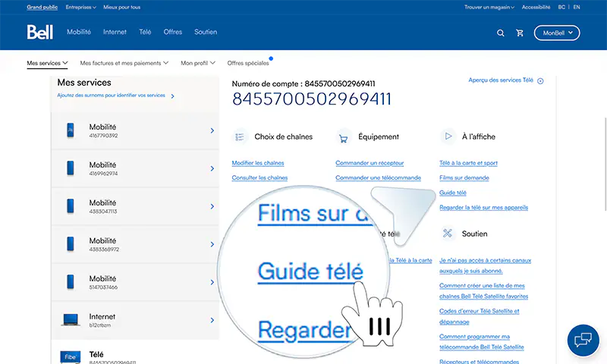The width and height of the screenshot is (607, 364).
Task: Expand Mobilité 4167790392 chevron
Action: pos(212,130)
